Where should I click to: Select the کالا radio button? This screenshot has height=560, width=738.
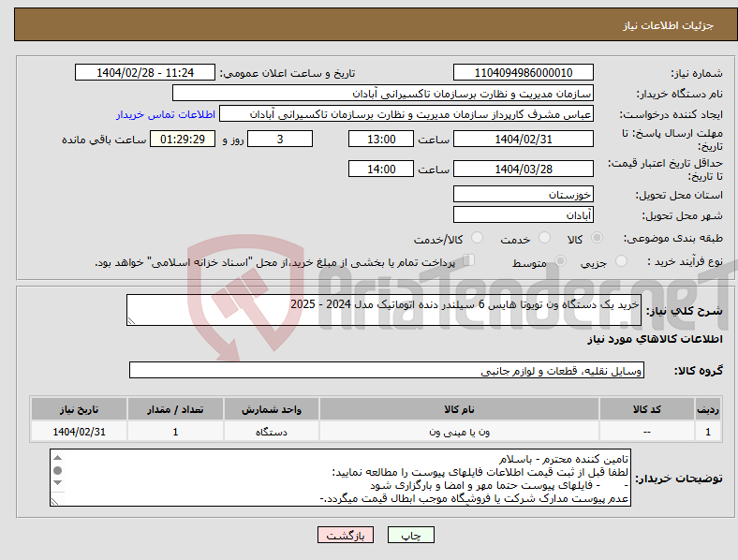597,238
